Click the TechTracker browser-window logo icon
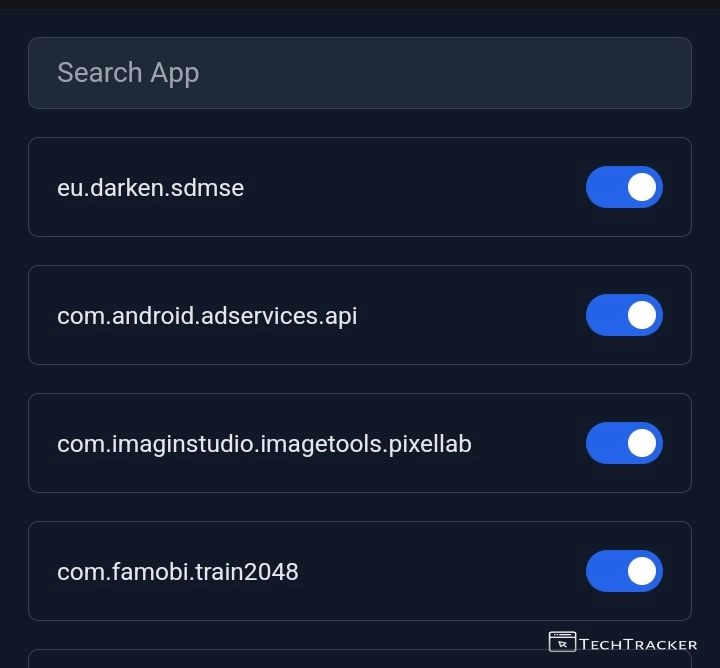This screenshot has height=668, width=720. tap(562, 642)
